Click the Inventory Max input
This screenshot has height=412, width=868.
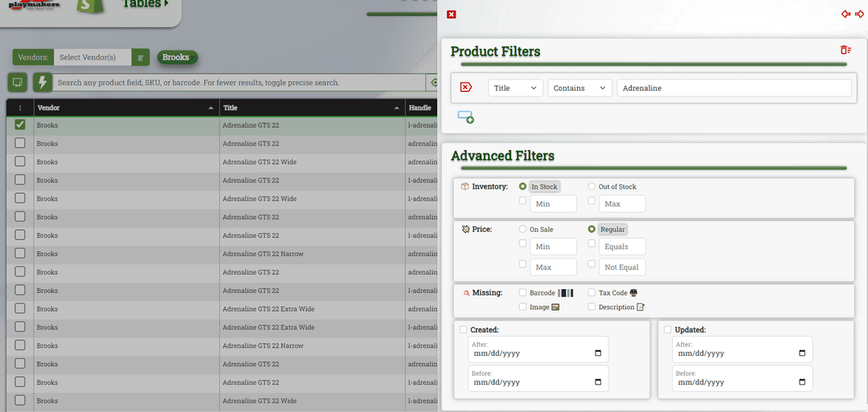coord(622,204)
